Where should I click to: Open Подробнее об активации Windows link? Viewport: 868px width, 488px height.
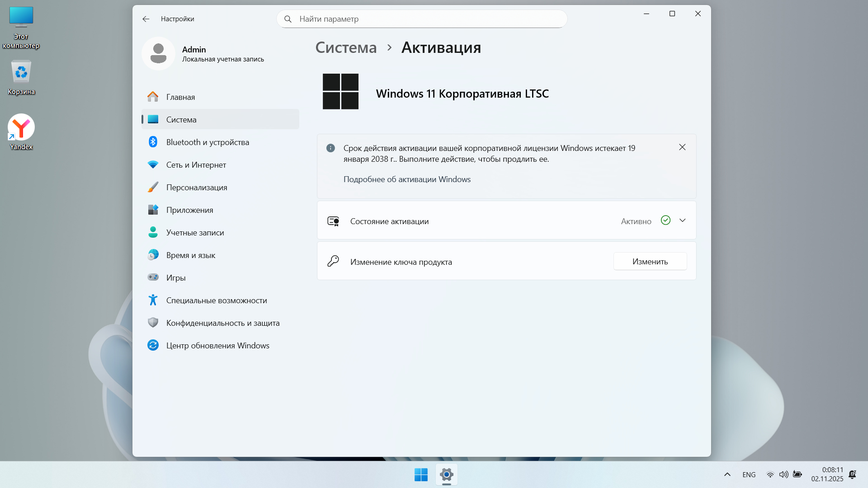click(x=407, y=179)
